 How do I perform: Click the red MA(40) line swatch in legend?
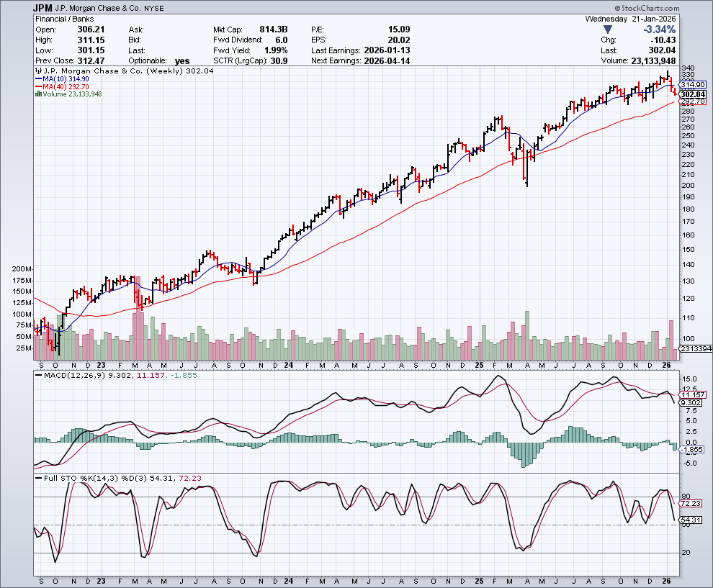[39, 86]
